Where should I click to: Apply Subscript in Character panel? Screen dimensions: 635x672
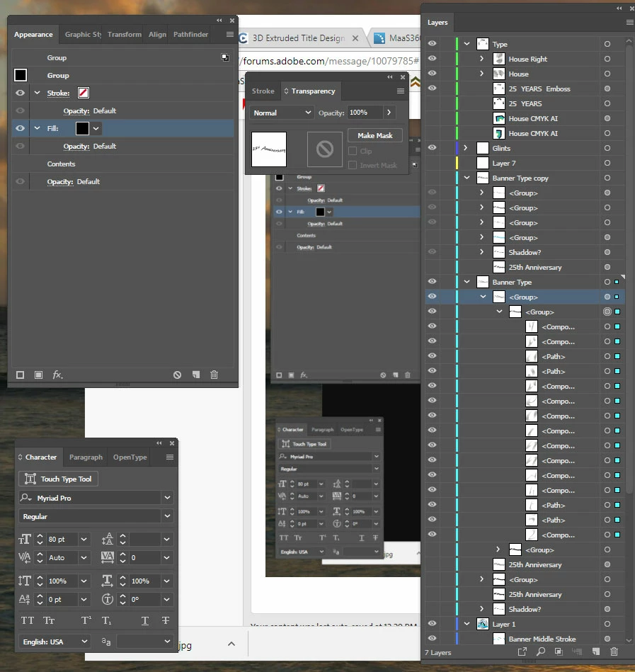[x=106, y=620]
